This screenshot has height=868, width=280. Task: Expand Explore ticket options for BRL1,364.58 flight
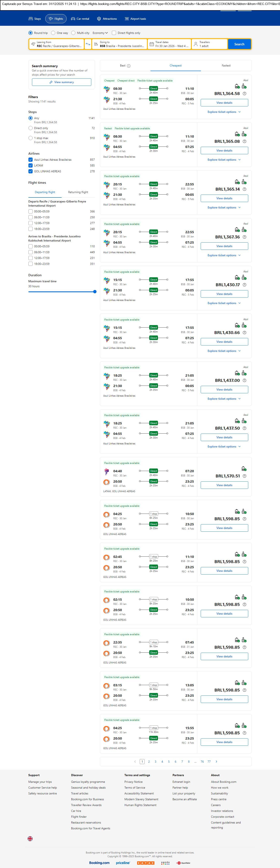[224, 112]
